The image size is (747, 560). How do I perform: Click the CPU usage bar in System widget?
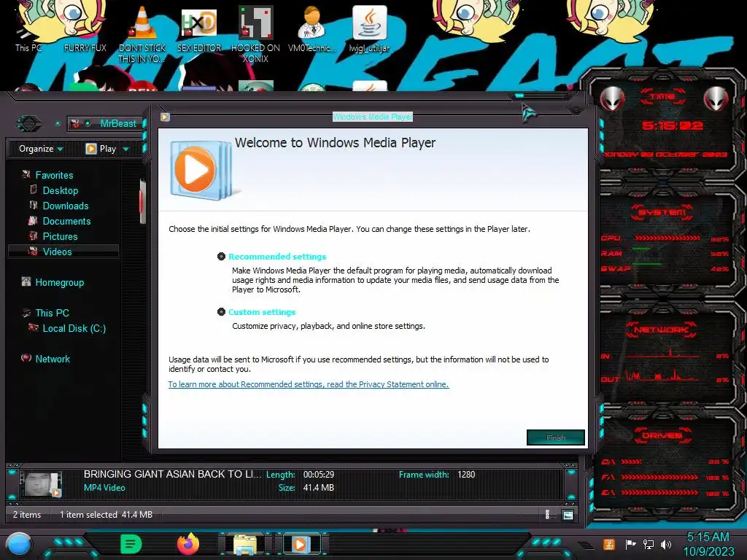pyautogui.click(x=667, y=238)
